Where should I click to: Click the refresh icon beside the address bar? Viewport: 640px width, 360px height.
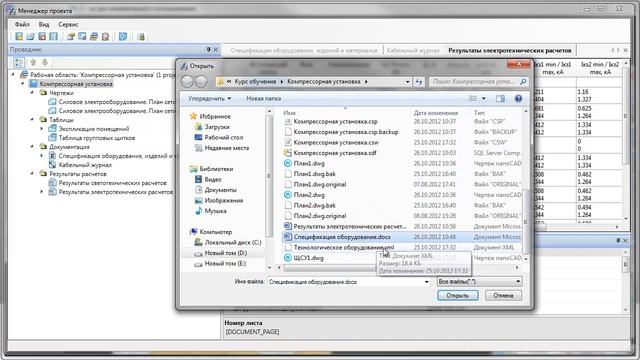coord(419,82)
